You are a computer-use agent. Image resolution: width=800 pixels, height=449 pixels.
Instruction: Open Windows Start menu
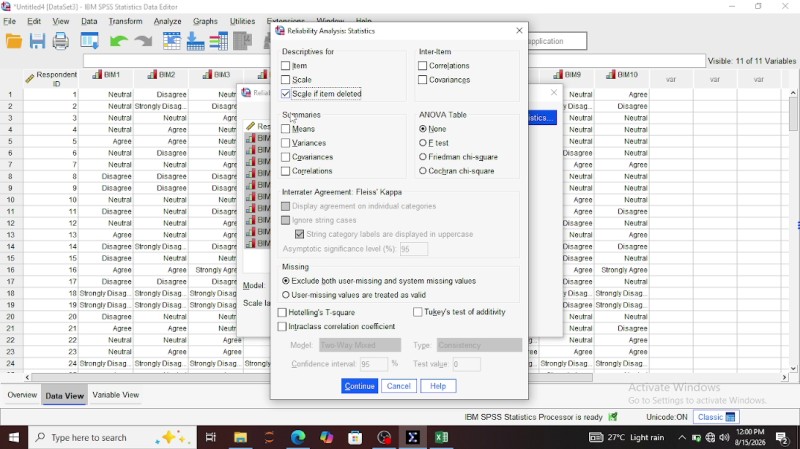point(14,437)
